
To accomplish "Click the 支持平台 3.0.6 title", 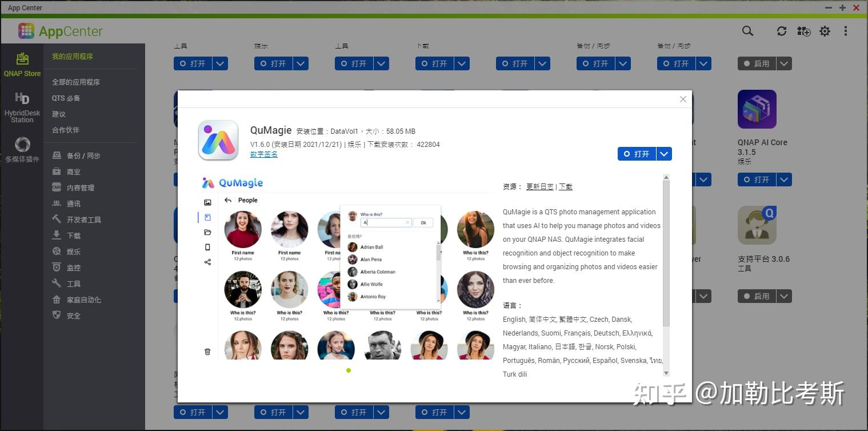I will (x=763, y=259).
